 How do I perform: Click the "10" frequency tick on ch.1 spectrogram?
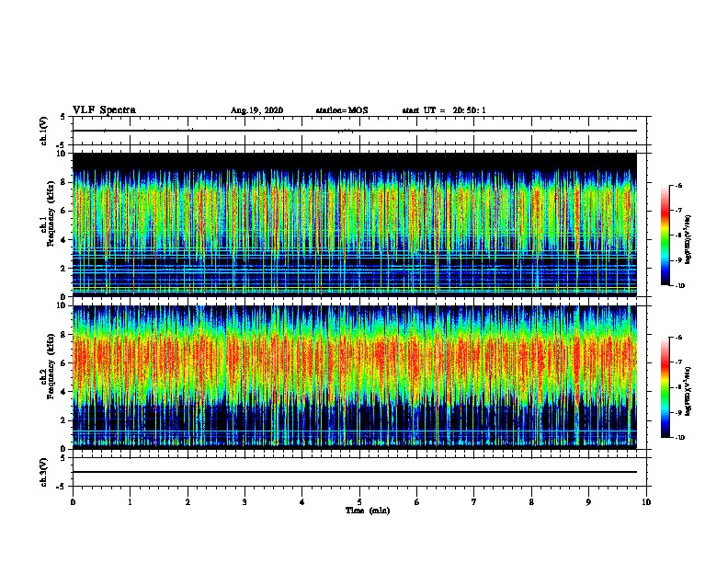61,154
